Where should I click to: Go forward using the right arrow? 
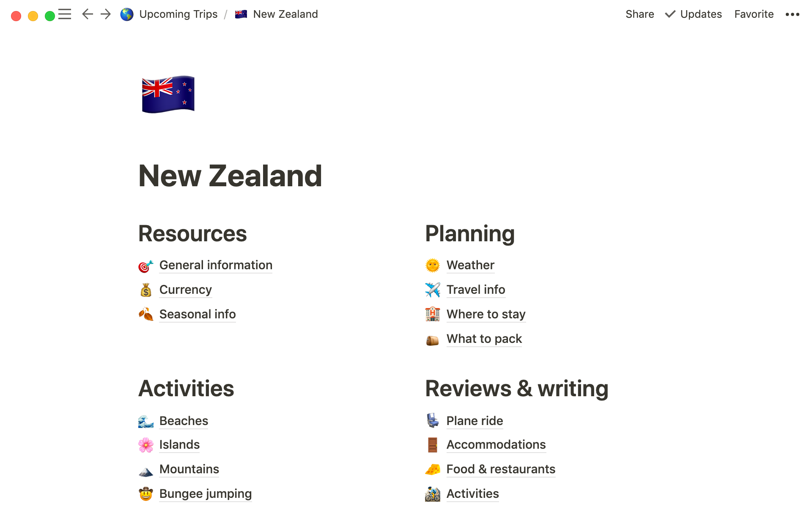pyautogui.click(x=106, y=14)
